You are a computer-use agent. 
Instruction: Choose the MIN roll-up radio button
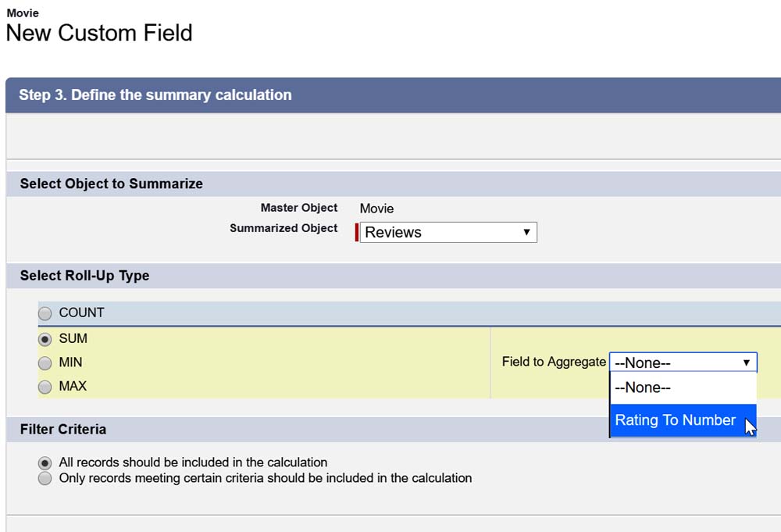point(45,363)
